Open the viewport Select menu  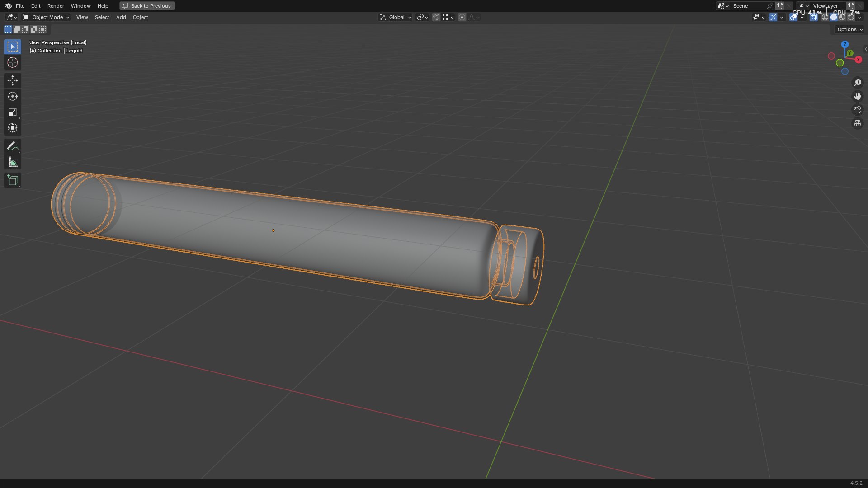pyautogui.click(x=102, y=17)
